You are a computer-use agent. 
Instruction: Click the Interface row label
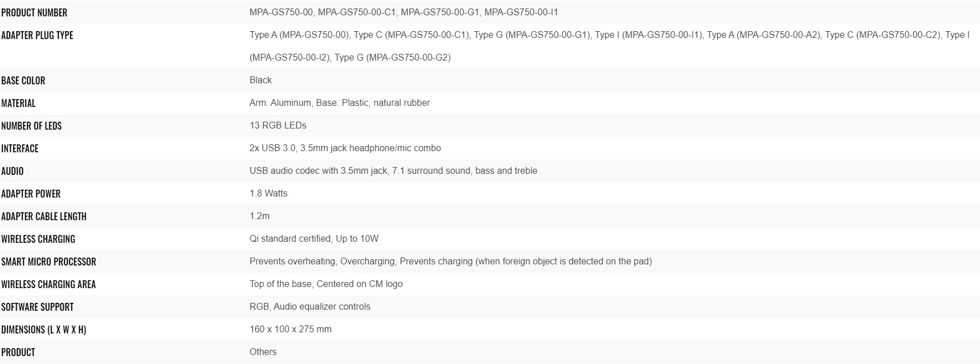20,148
